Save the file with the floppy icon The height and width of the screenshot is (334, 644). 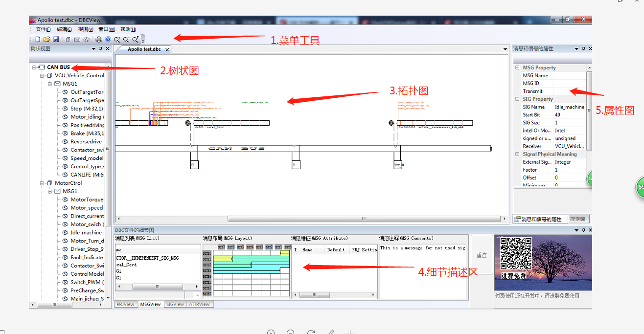[56, 39]
